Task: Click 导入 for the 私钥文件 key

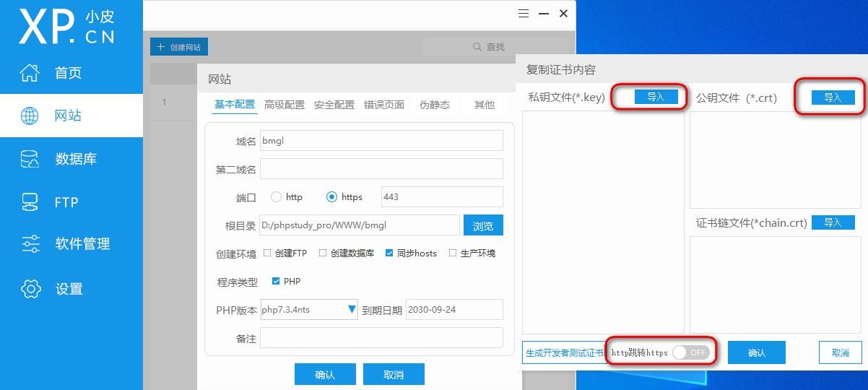Action: 656,97
